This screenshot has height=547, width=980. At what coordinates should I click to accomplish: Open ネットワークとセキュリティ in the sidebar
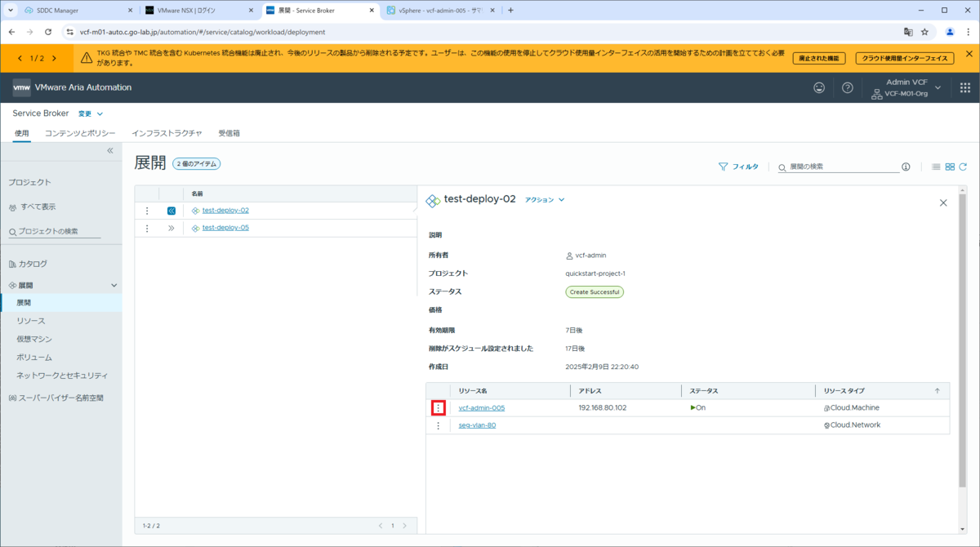click(x=61, y=376)
